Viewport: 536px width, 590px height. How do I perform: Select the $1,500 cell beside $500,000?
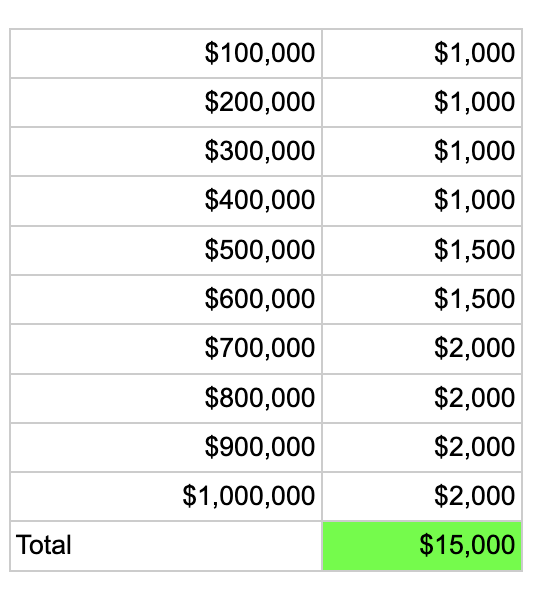[x=422, y=251]
